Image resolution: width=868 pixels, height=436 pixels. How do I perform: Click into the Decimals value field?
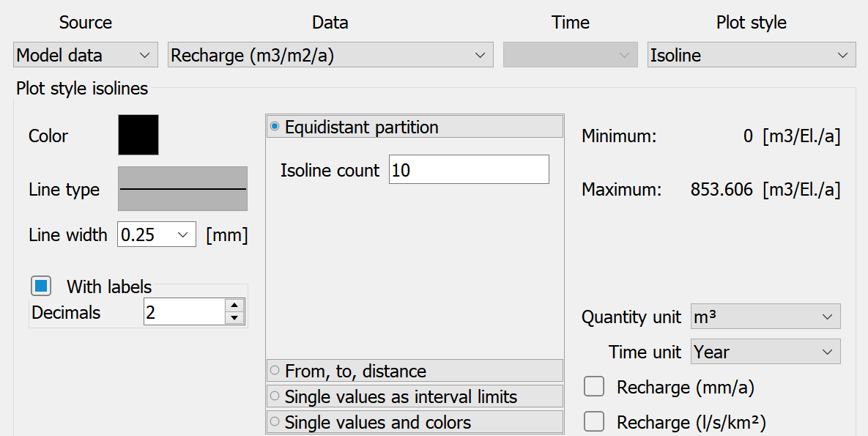[x=185, y=312]
